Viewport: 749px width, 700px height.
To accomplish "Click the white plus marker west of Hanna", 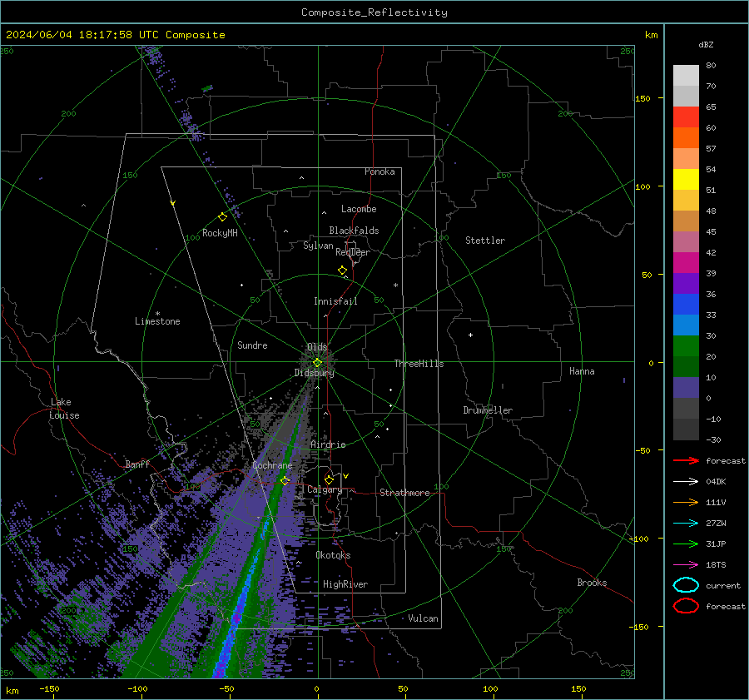I will pos(470,335).
